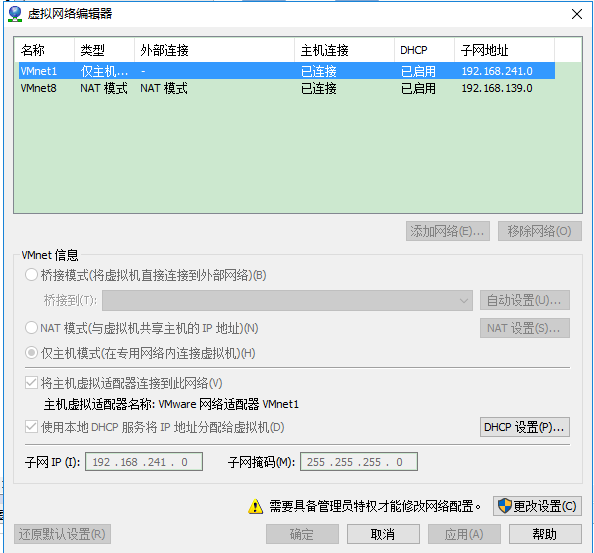
Task: Click the 帮助 button
Action: tap(545, 534)
